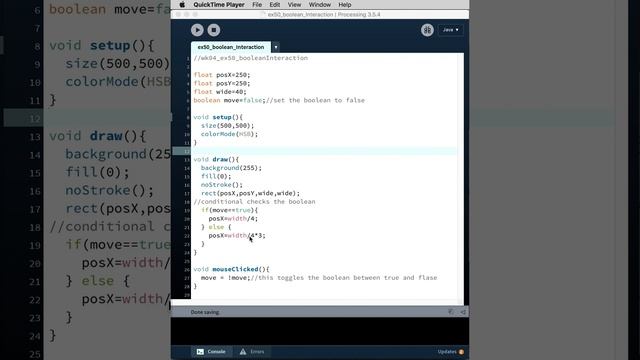Image resolution: width=640 pixels, height=360 pixels.
Task: Click the orange Updates count badge
Action: click(x=461, y=352)
